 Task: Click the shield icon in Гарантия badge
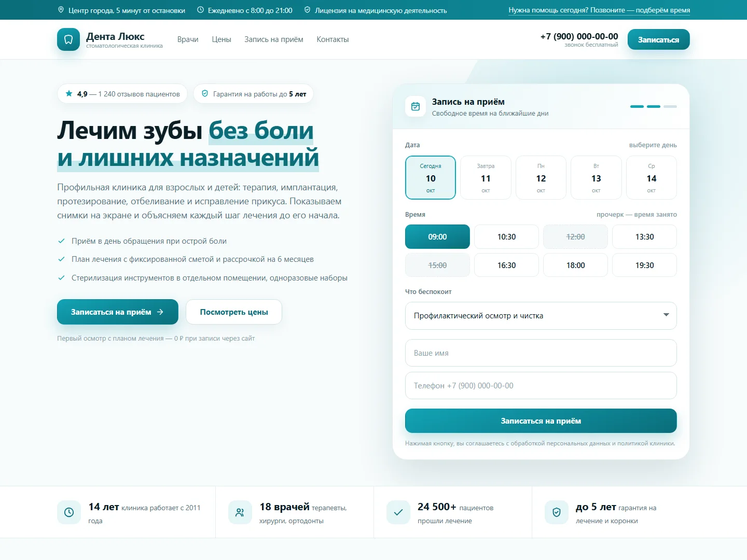[x=205, y=93]
